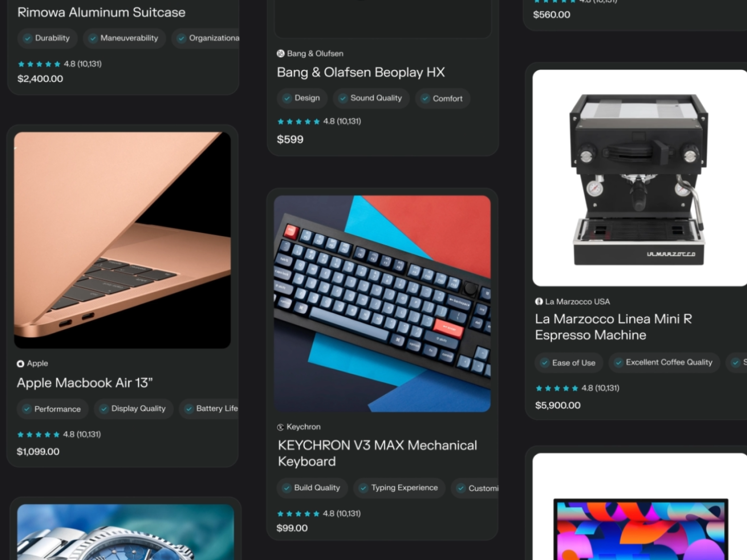Click the La Marzocco USA brand icon
Viewport: 747px width, 560px height.
pyautogui.click(x=539, y=301)
